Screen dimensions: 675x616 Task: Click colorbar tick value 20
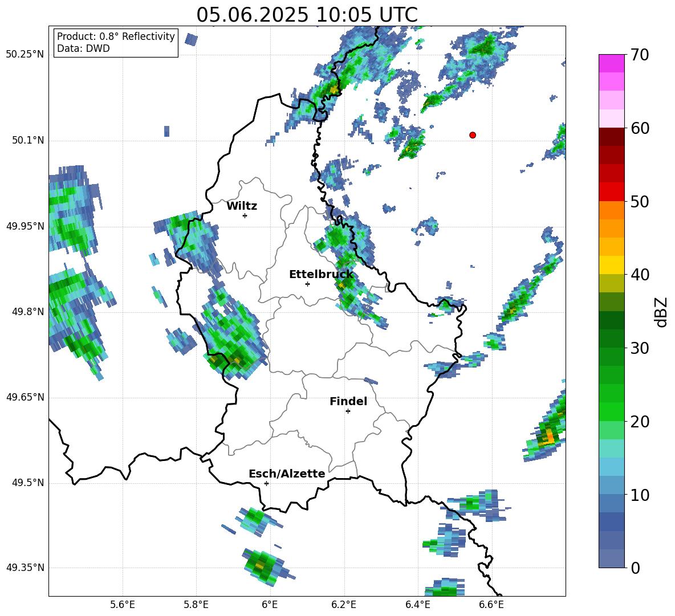640,421
